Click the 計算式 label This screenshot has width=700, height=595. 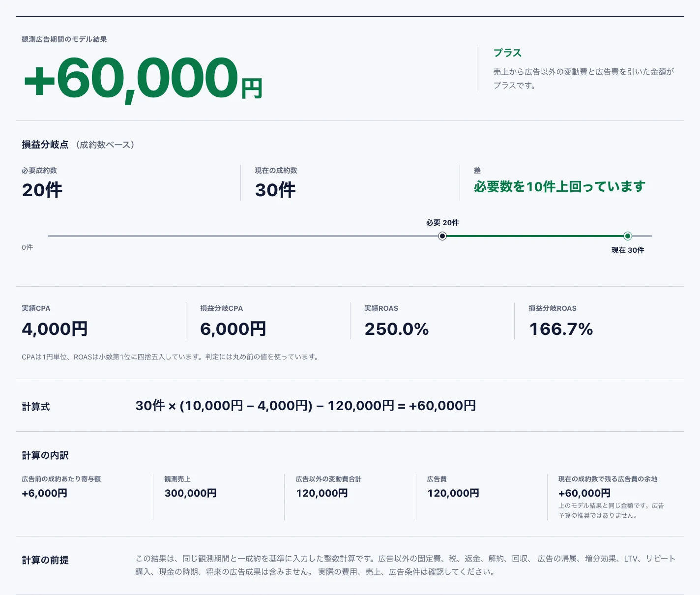click(36, 407)
